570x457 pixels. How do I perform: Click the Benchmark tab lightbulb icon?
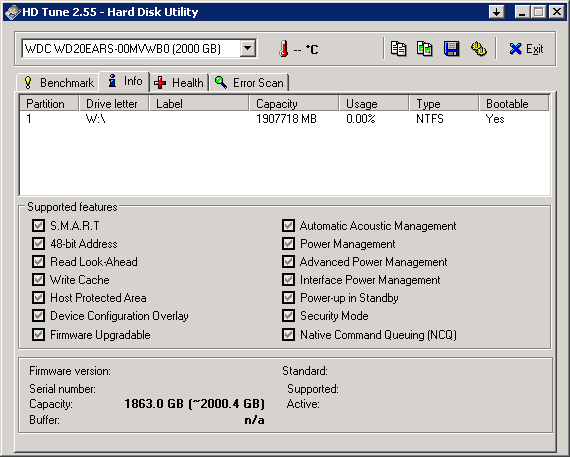(x=28, y=83)
